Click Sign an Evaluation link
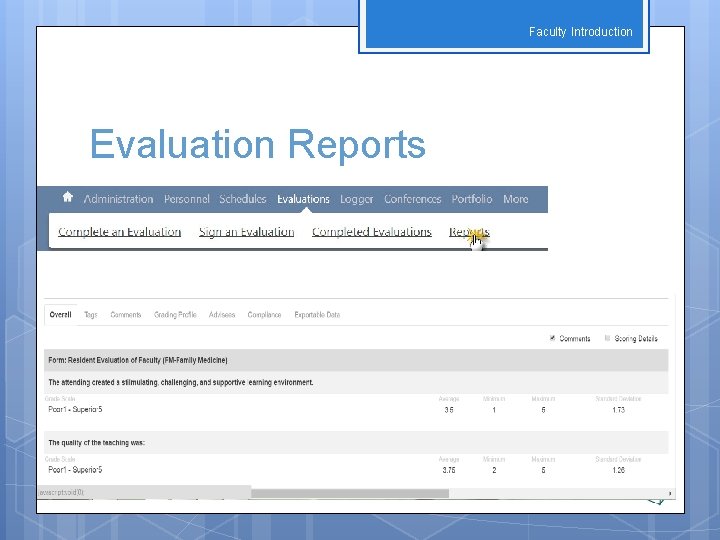The image size is (720, 540). 246,232
